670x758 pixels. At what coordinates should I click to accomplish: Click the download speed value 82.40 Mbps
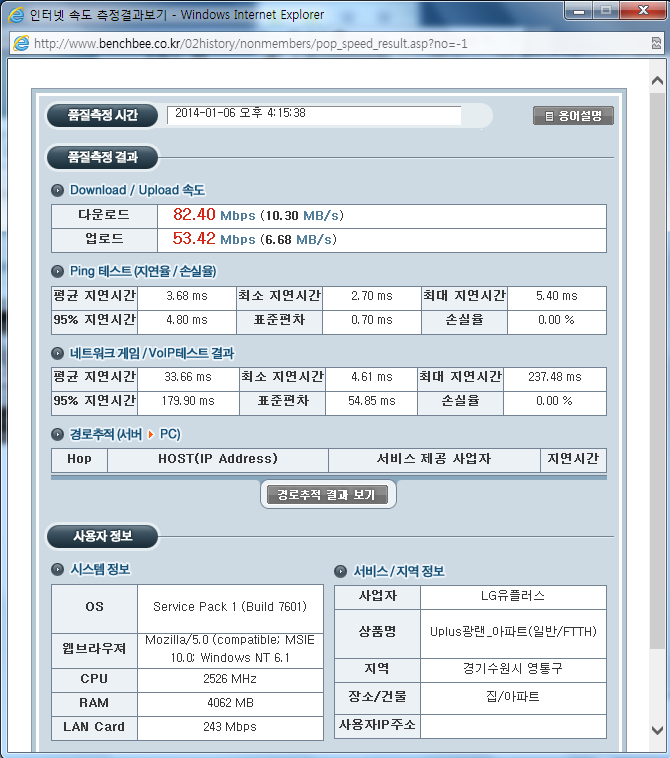[214, 215]
